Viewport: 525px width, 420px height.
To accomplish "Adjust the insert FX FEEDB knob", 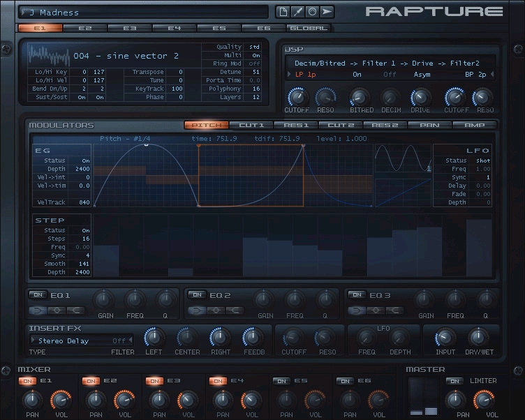I will pyautogui.click(x=253, y=338).
